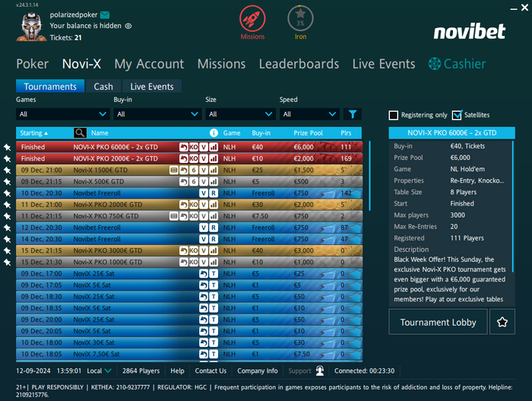Click the ticket icon on Novi-X 1500€ GTD

(174, 170)
